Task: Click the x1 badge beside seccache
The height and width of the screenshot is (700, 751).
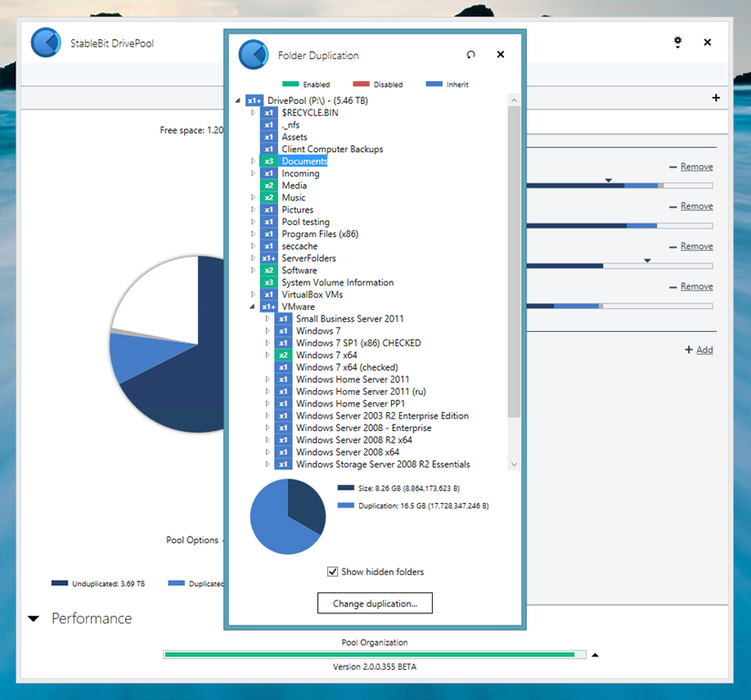Action: pos(269,246)
